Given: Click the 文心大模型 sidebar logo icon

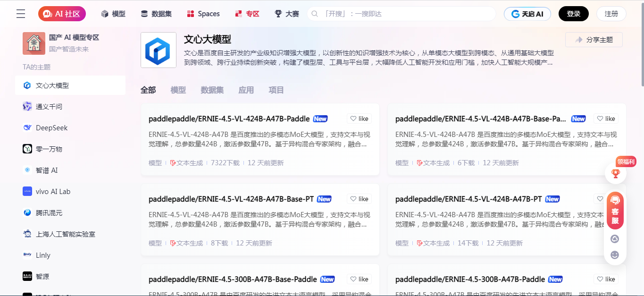Looking at the screenshot, I should pos(27,85).
